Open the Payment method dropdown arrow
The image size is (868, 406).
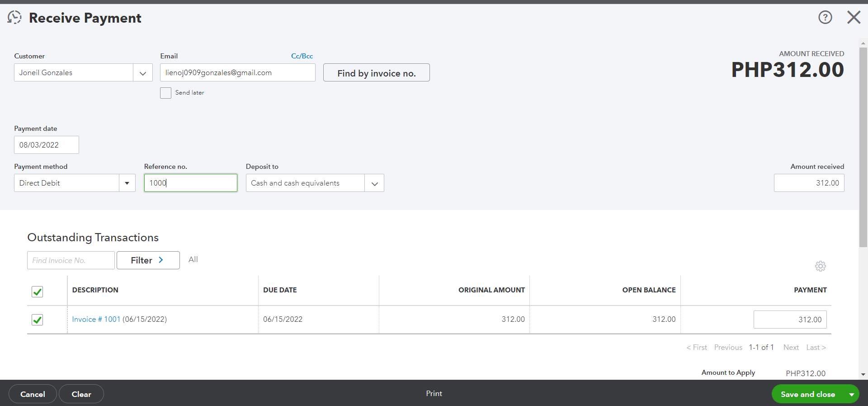[x=127, y=183]
